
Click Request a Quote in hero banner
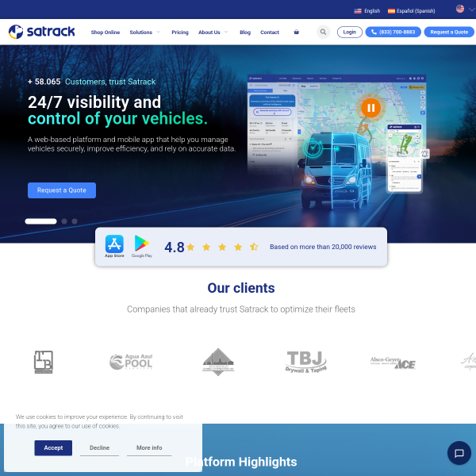pos(62,190)
